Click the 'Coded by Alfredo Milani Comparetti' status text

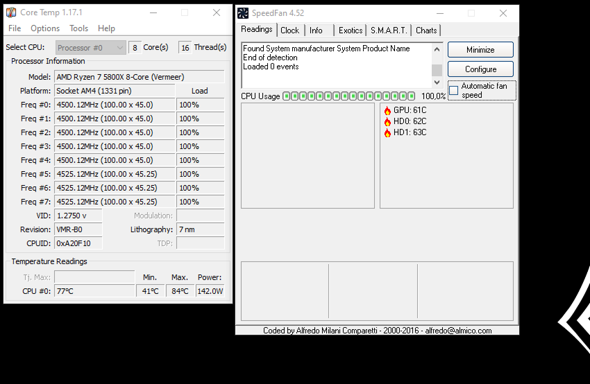(377, 331)
